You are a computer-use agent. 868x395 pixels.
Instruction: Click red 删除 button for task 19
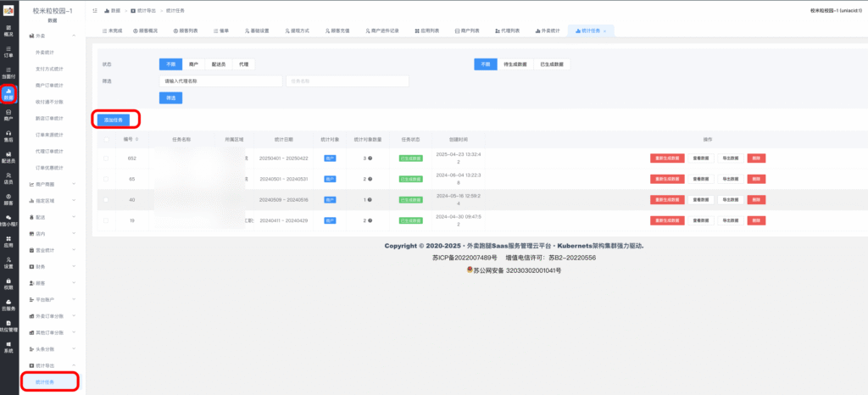point(756,220)
